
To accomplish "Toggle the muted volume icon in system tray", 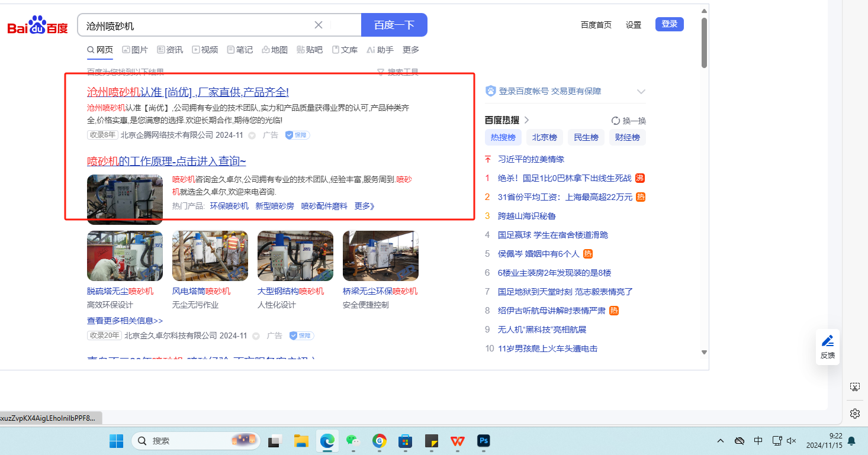I will pos(792,441).
